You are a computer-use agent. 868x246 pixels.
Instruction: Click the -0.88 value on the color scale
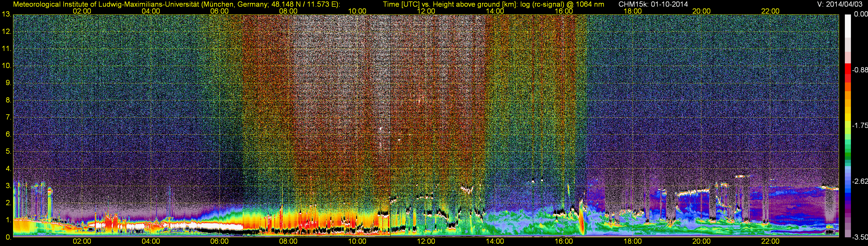tap(860, 70)
